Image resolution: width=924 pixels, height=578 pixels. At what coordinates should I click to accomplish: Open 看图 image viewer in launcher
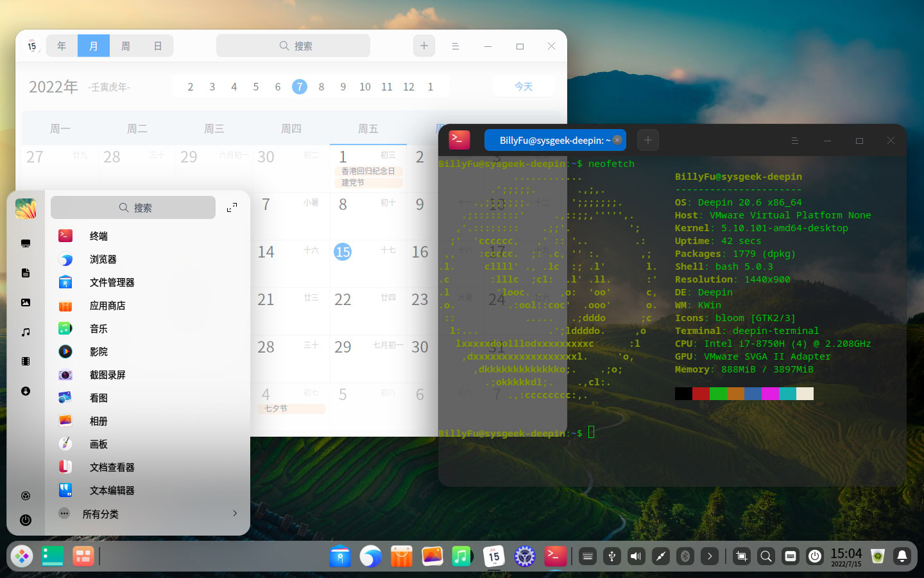coord(147,398)
